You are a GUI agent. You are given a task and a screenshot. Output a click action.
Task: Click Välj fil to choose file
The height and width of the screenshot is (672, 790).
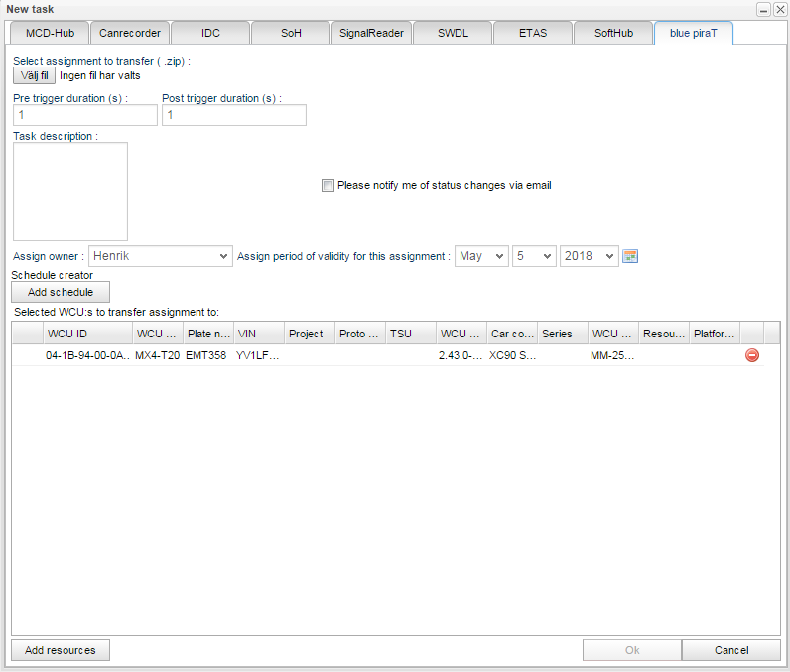coord(35,75)
